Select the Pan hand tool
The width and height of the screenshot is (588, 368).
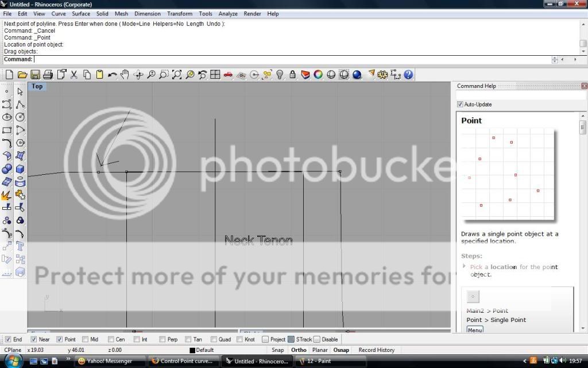pos(125,75)
